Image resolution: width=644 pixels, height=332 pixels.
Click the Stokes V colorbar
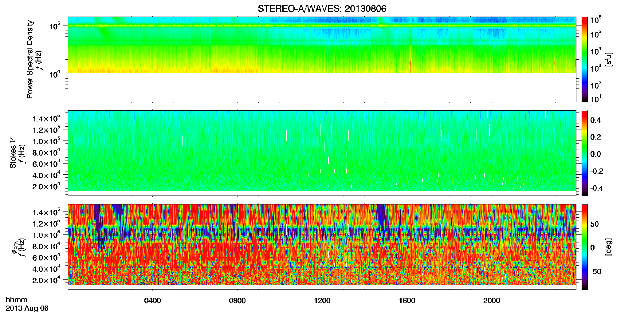coord(585,153)
